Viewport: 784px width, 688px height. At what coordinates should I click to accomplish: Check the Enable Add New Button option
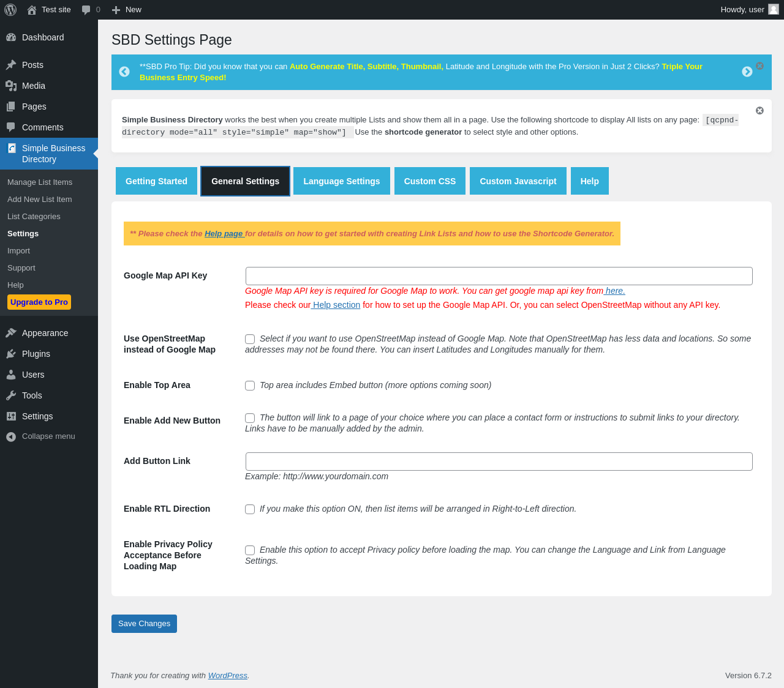pyautogui.click(x=250, y=418)
